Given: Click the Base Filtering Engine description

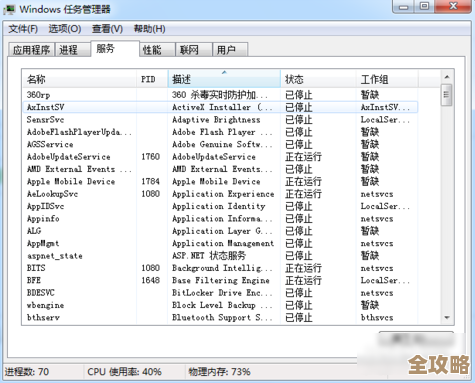Looking at the screenshot, I should pyautogui.click(x=221, y=280).
